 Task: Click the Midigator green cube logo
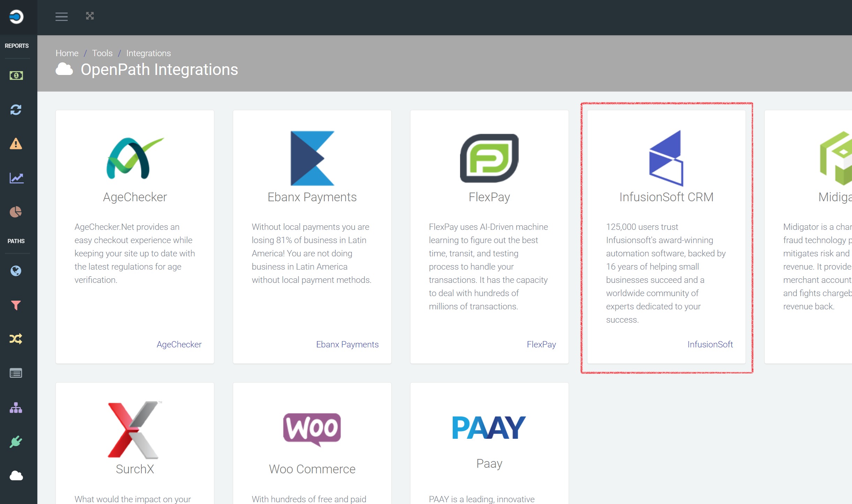click(x=836, y=158)
